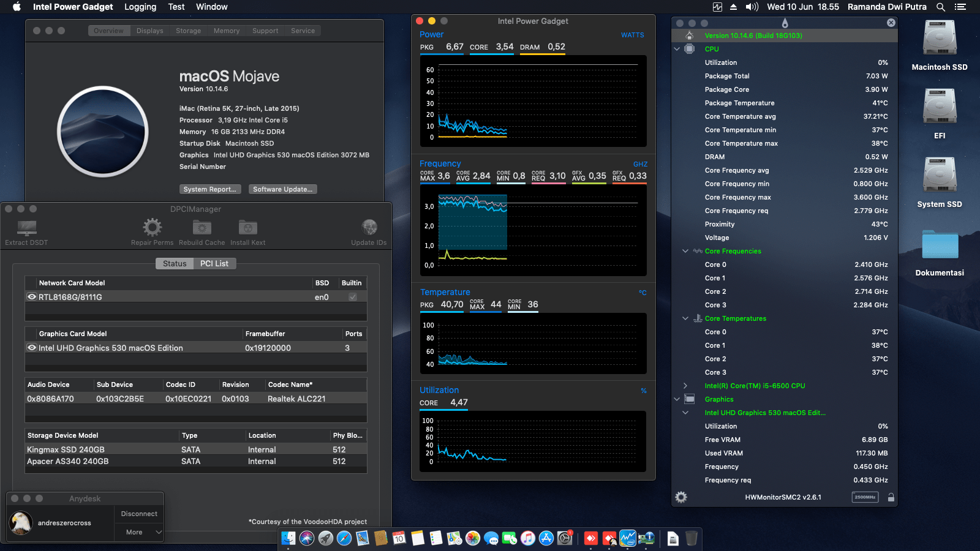The width and height of the screenshot is (980, 551).
Task: Toggle the Builtin checkbox for RTL8168G/8111G
Action: (x=352, y=296)
